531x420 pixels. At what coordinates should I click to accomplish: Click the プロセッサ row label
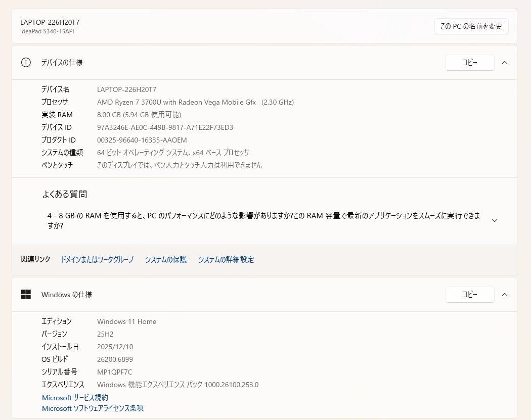(55, 102)
